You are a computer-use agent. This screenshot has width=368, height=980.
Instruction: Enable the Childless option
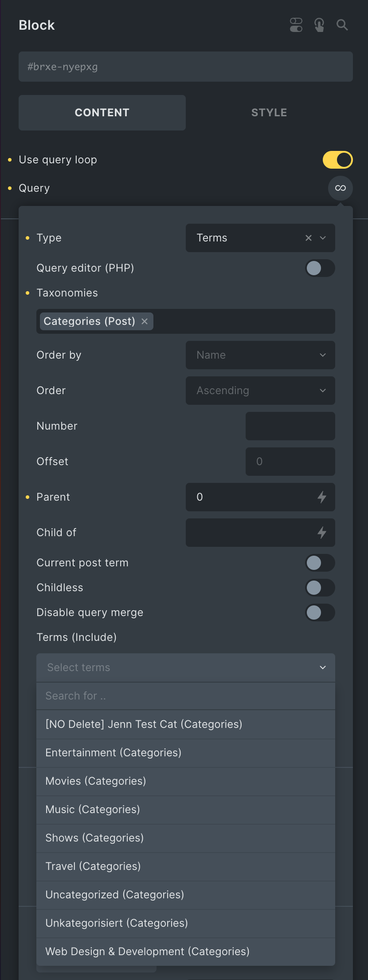coord(320,588)
